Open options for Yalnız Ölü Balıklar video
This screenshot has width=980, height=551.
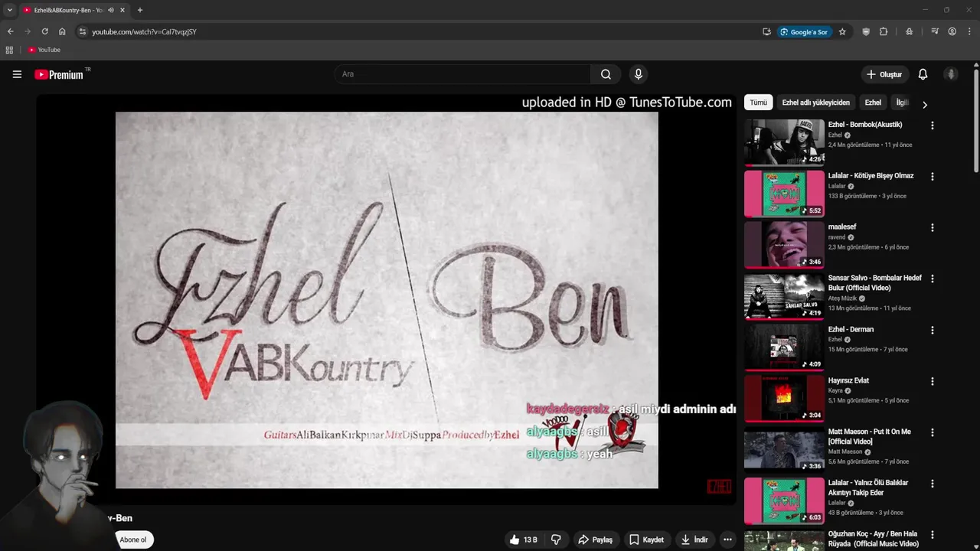(x=932, y=484)
